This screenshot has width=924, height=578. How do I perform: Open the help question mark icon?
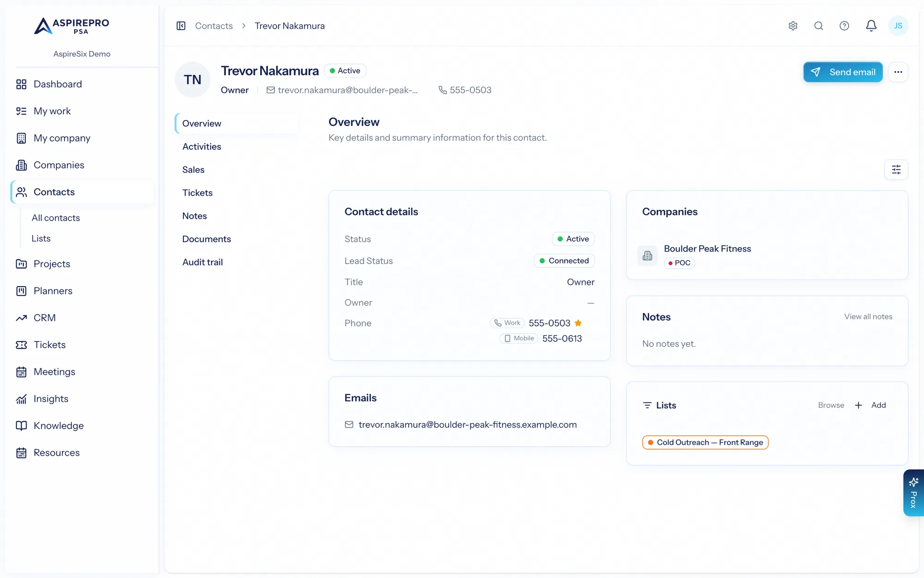click(x=844, y=26)
